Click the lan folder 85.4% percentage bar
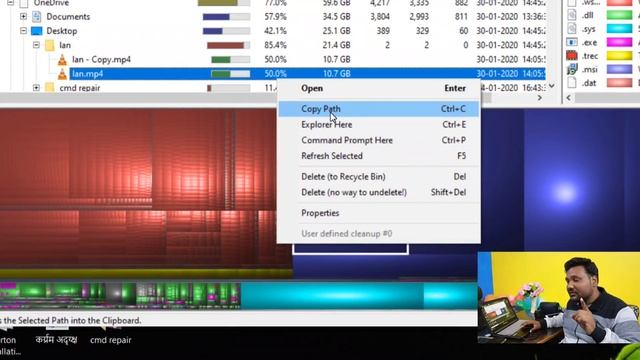The image size is (640, 360). pos(229,45)
